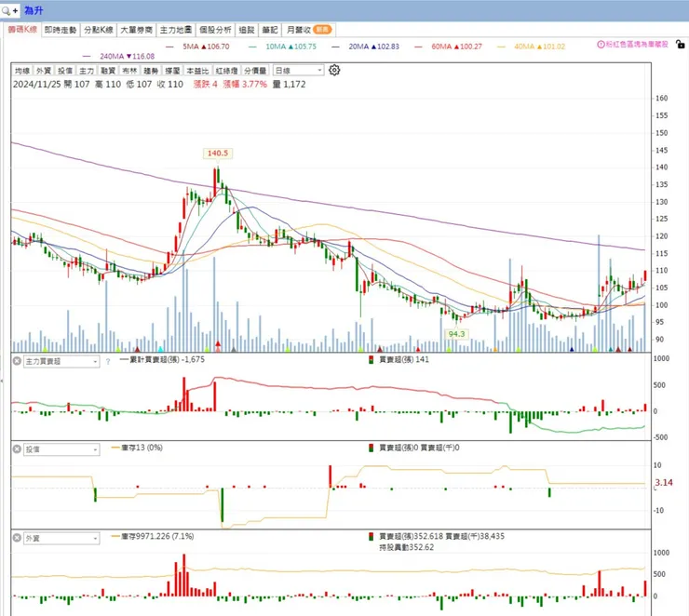
Task: Toggle the 融資 overlay button
Action: coord(108,70)
